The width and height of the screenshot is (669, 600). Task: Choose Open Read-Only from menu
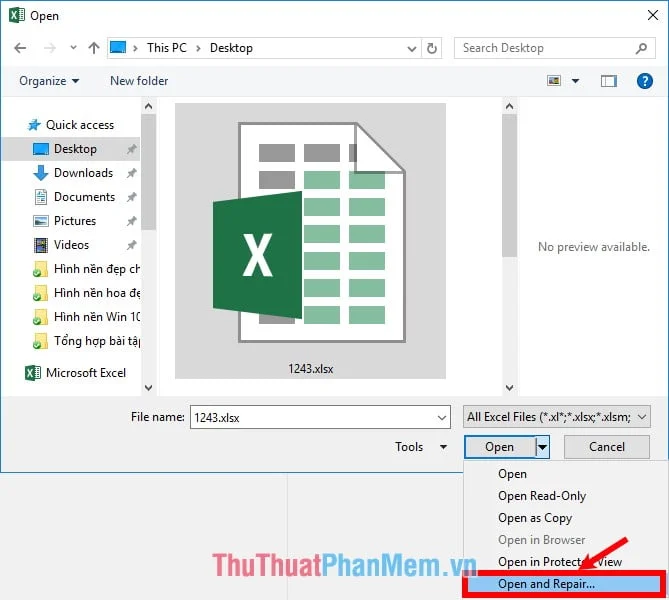[542, 496]
